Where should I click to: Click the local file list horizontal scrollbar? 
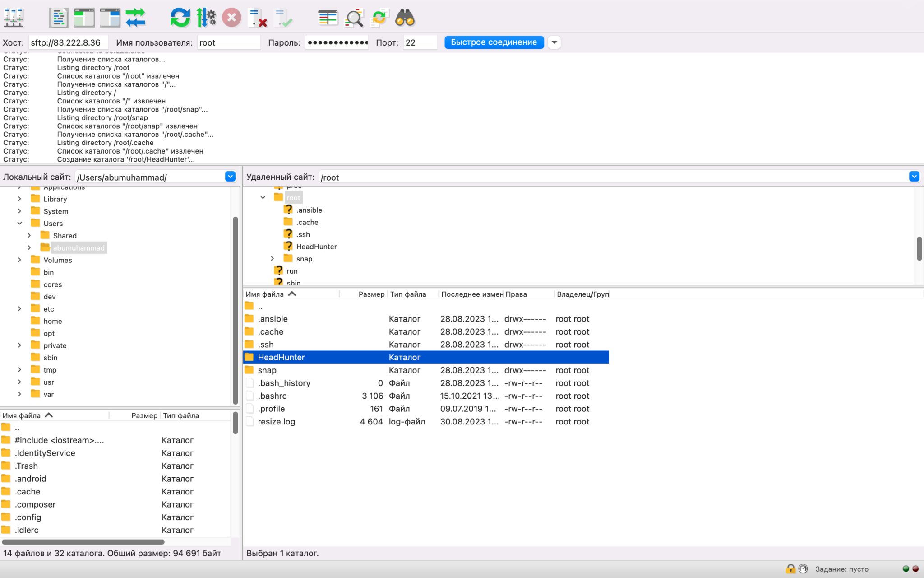83,542
